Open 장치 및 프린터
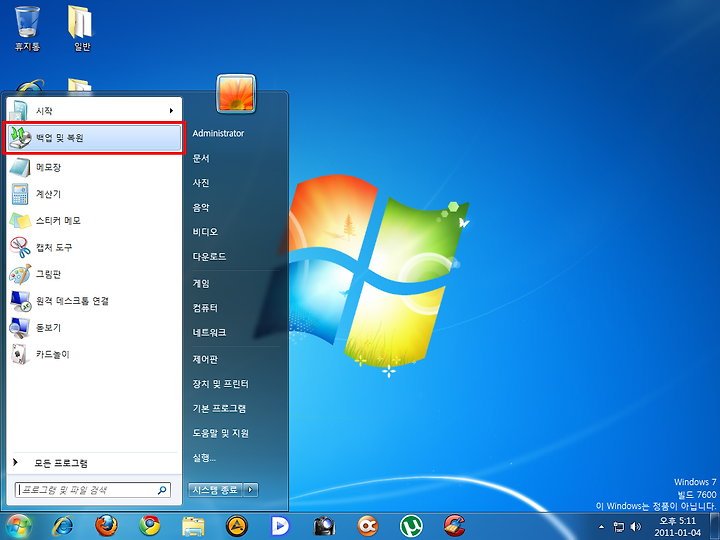This screenshot has width=720, height=540. 220,384
